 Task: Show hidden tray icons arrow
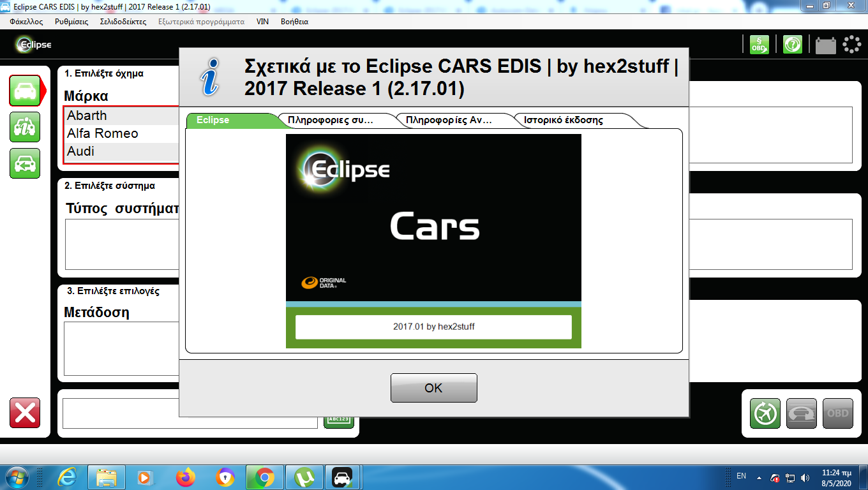(759, 477)
